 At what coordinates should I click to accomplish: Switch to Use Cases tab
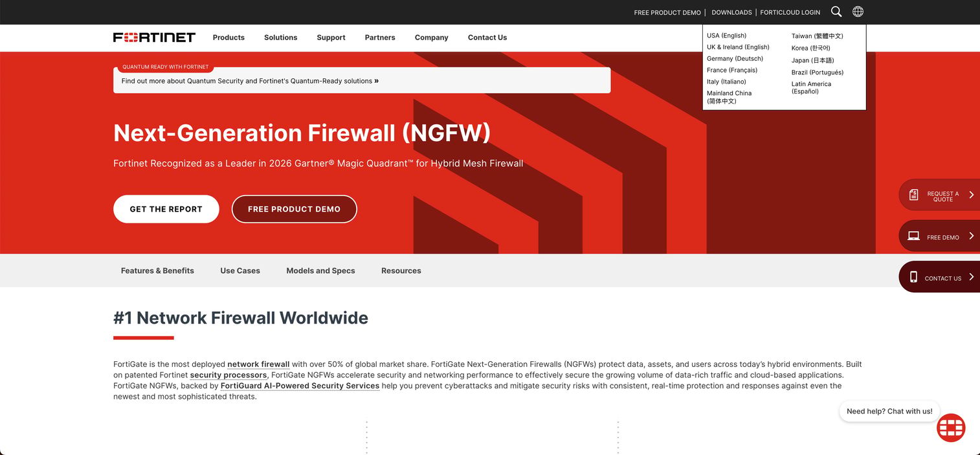[240, 271]
